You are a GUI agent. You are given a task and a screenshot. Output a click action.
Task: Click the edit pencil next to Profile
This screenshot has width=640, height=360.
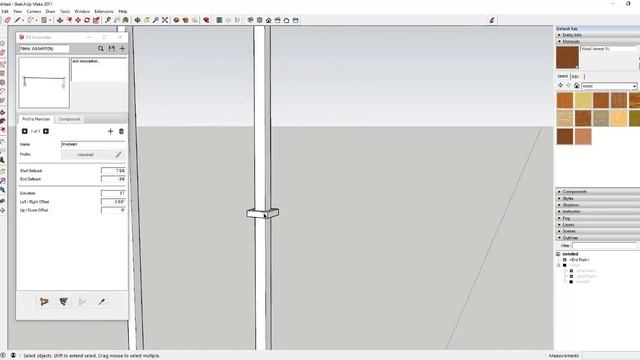click(118, 155)
